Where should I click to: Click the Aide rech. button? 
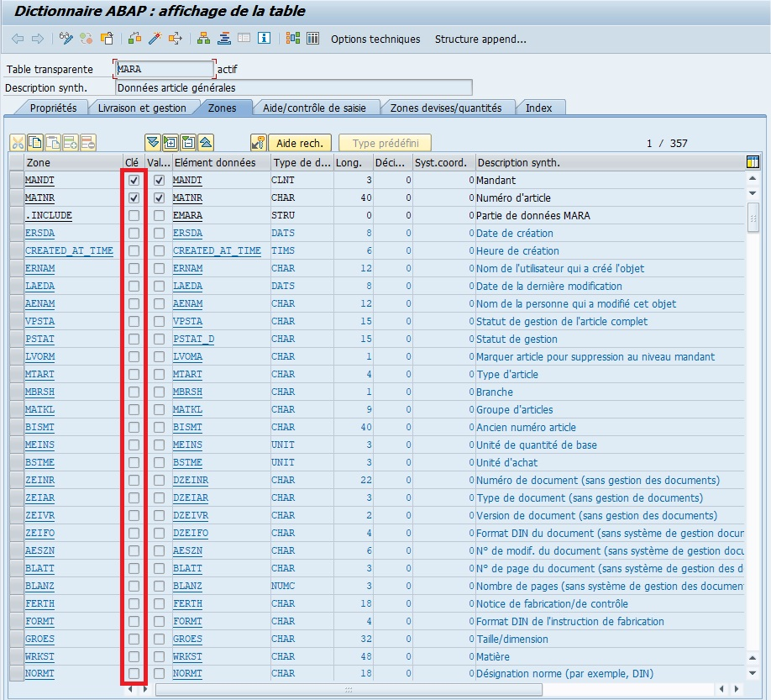300,143
